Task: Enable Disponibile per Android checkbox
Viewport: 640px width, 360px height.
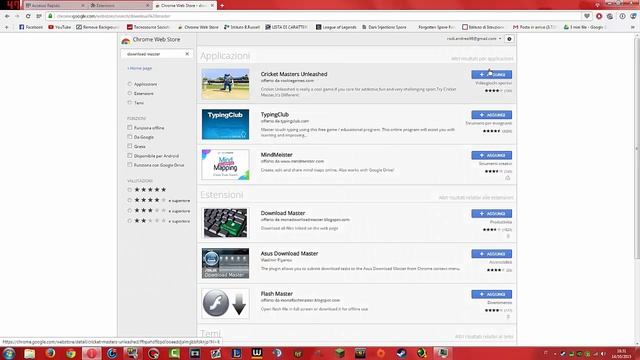Action: click(130, 156)
